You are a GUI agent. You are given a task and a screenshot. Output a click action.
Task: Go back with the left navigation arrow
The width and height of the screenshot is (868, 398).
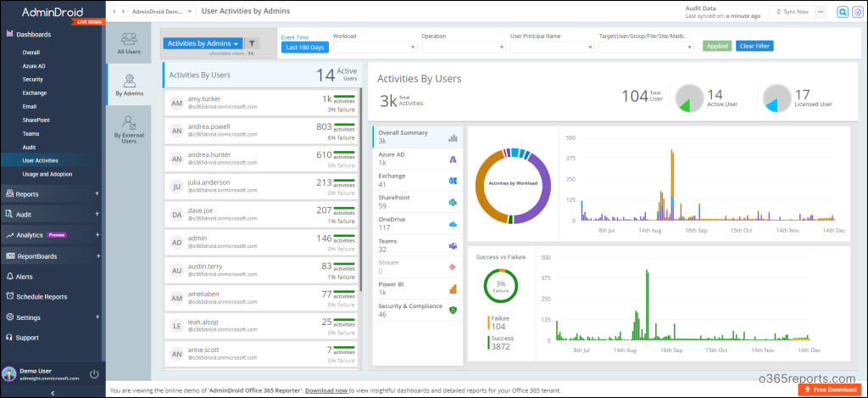point(114,11)
